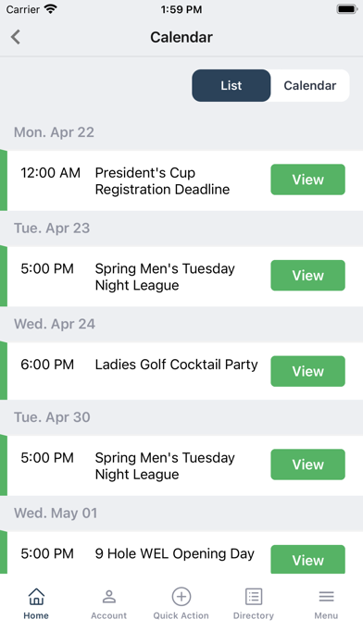The width and height of the screenshot is (363, 644).
Task: View Apr 30 Spring Men's Tuesday League
Action: (x=307, y=464)
